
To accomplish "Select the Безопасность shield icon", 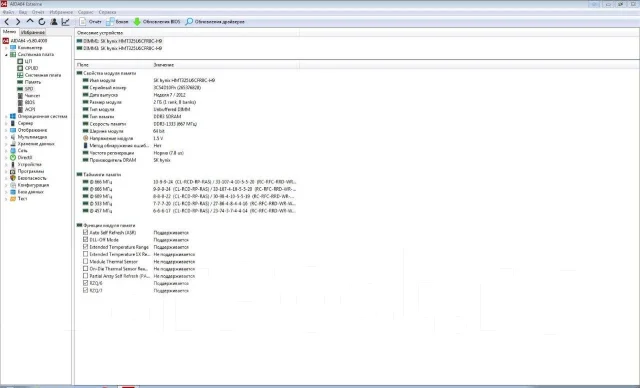I will click(x=13, y=178).
